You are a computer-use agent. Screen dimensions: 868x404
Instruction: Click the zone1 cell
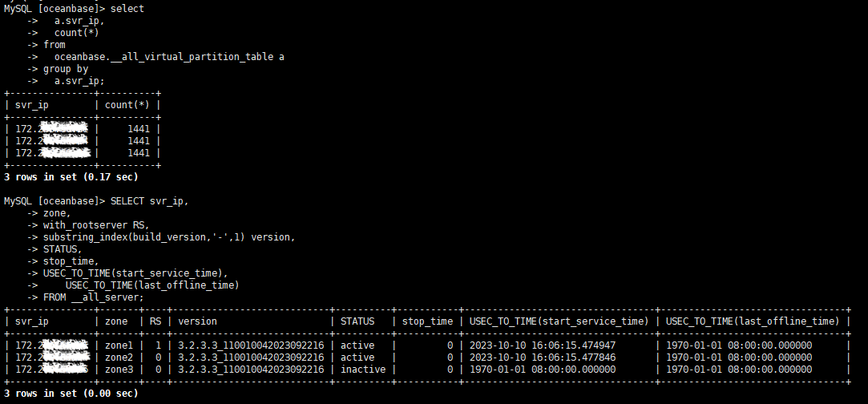[x=119, y=345]
